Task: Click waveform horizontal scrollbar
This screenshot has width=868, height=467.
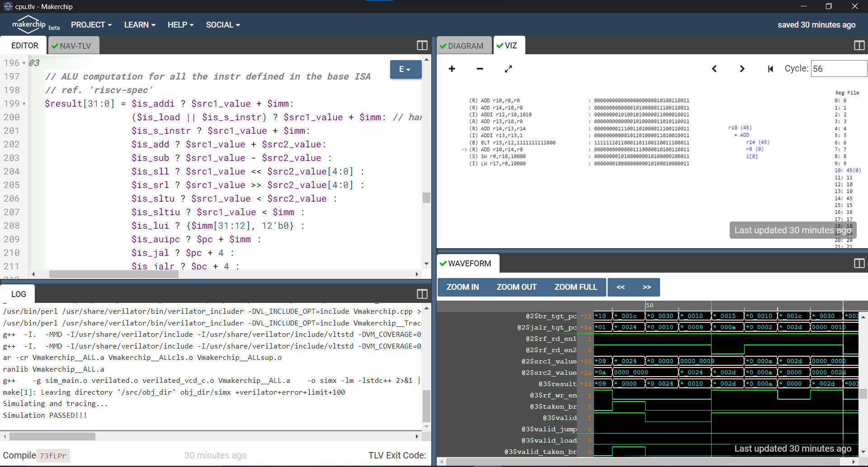Action: click(642, 462)
